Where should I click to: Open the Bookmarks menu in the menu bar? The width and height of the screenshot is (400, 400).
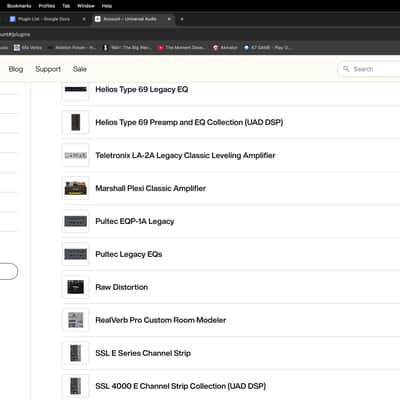pyautogui.click(x=19, y=6)
